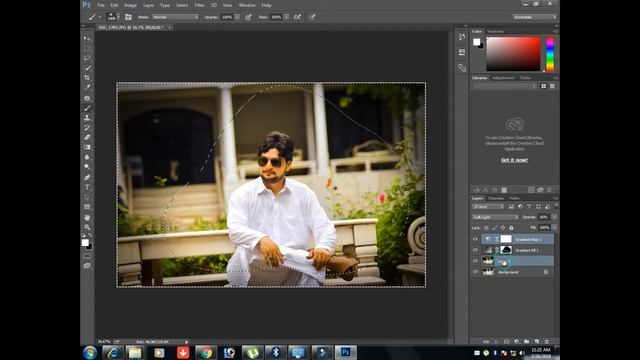Toggle lock transparent pixels
The width and height of the screenshot is (640, 360).
click(486, 228)
